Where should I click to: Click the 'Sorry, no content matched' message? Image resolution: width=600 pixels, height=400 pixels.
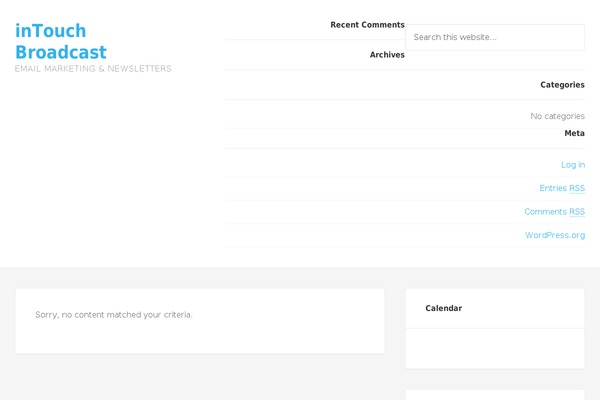[x=113, y=315]
